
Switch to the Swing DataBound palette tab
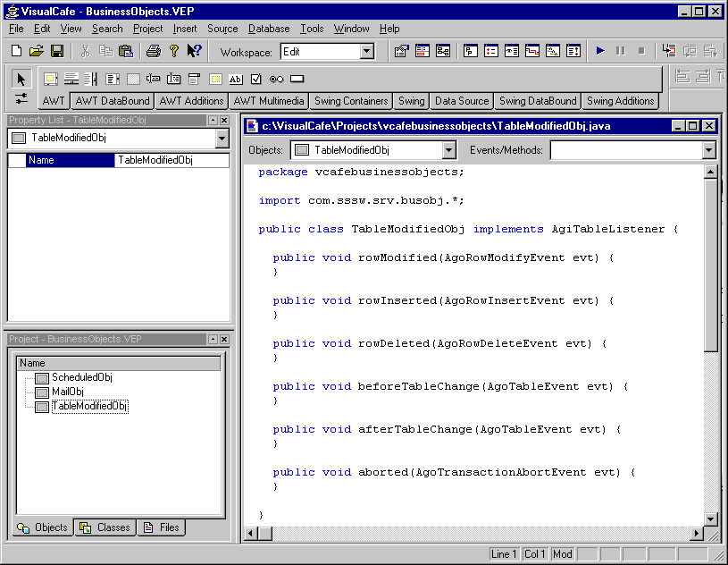point(538,101)
